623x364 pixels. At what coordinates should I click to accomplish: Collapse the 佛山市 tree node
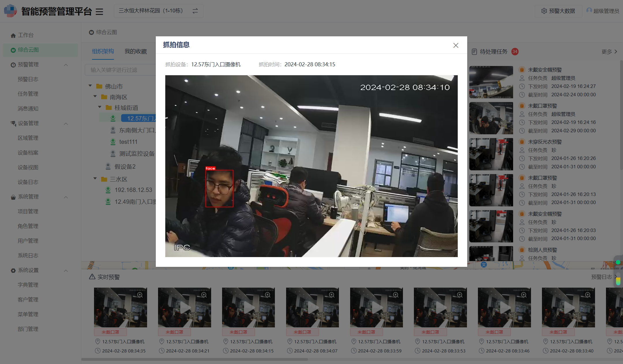[90, 86]
